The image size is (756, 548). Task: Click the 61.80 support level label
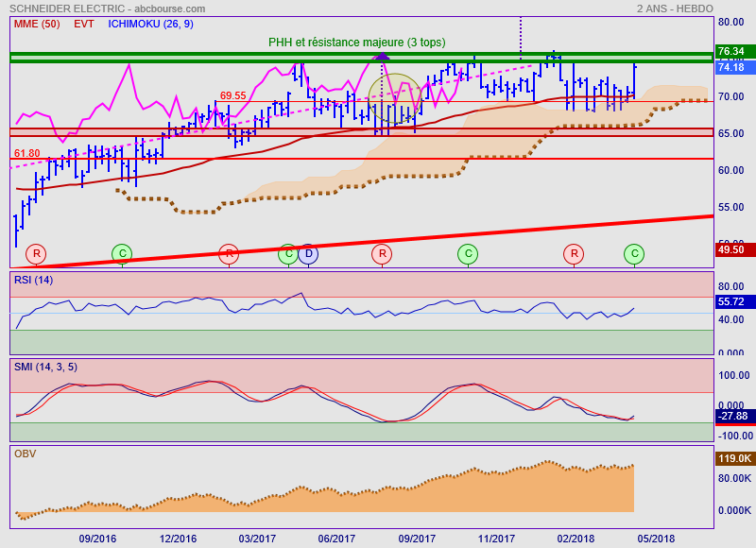pos(27,153)
